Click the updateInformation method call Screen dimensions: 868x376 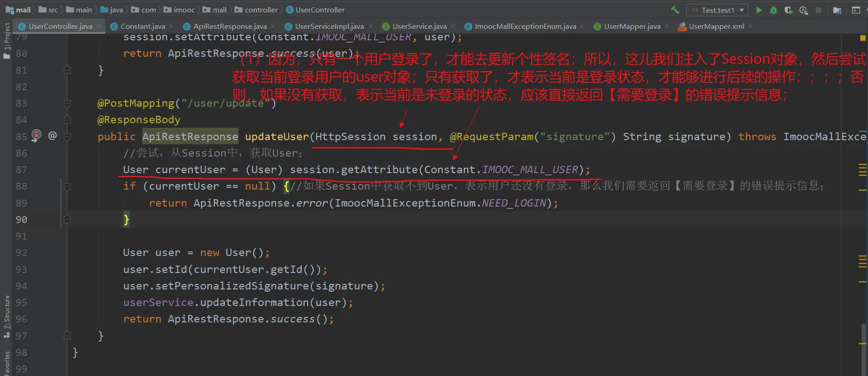pos(255,302)
